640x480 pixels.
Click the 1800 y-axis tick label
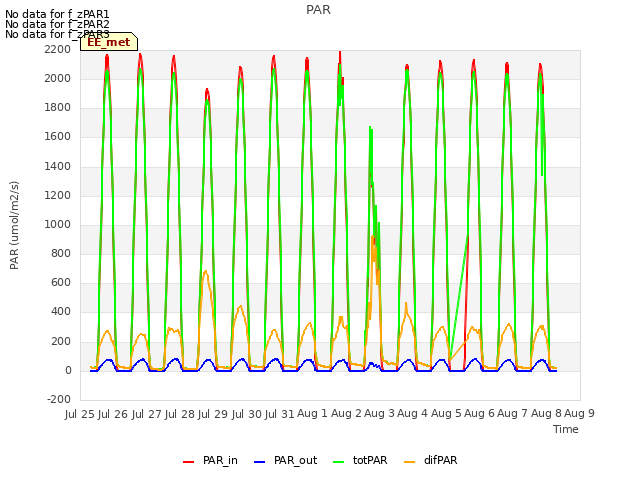point(58,108)
